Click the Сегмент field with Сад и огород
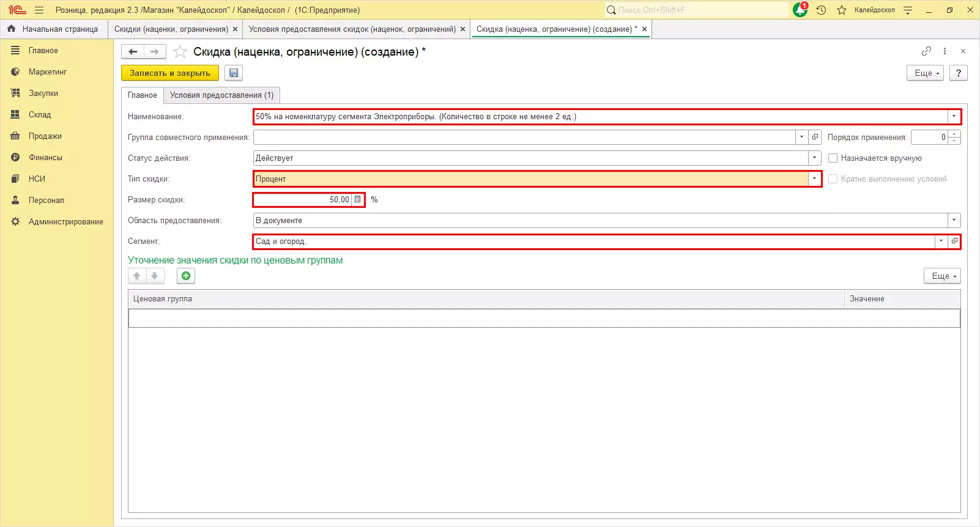This screenshot has height=527, width=980. tap(595, 241)
